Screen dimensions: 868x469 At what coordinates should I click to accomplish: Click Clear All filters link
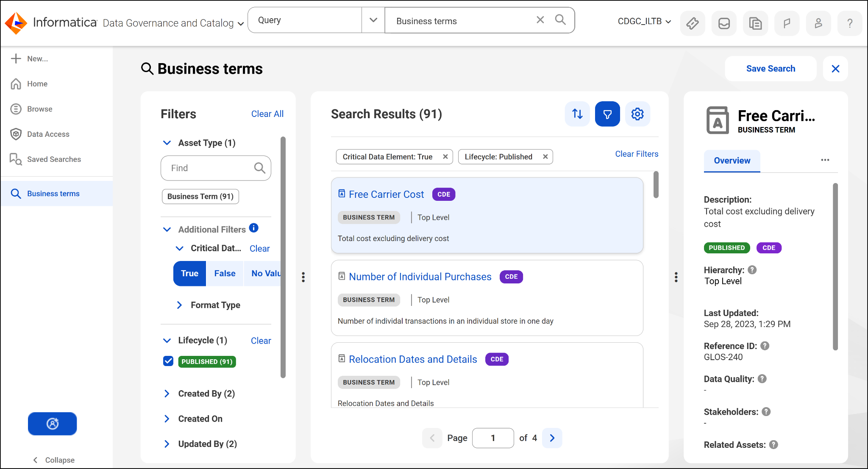[267, 114]
